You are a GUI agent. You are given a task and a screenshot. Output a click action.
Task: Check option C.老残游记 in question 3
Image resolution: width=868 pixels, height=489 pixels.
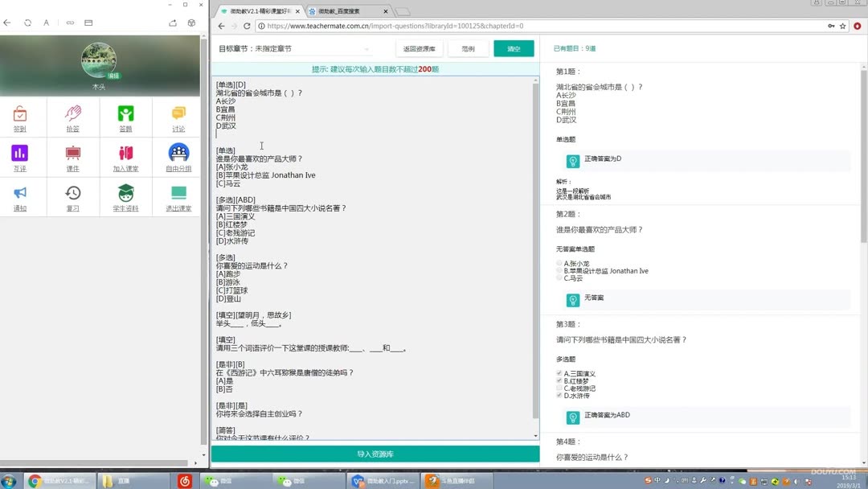pyautogui.click(x=559, y=388)
